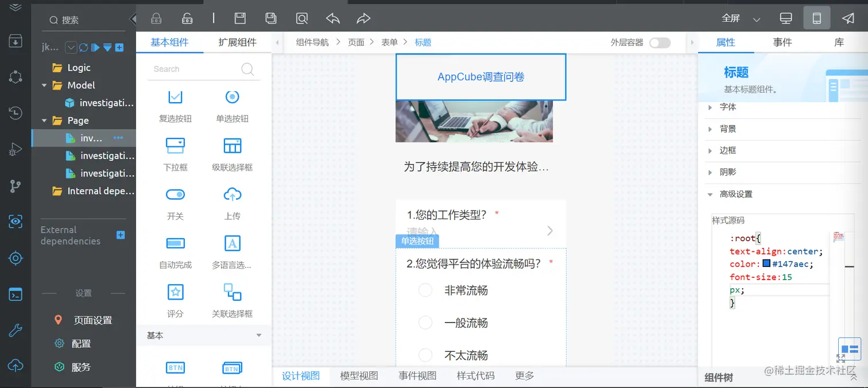The image size is (868, 388).
Task: Switch to mobile phone view
Action: pyautogui.click(x=817, y=18)
